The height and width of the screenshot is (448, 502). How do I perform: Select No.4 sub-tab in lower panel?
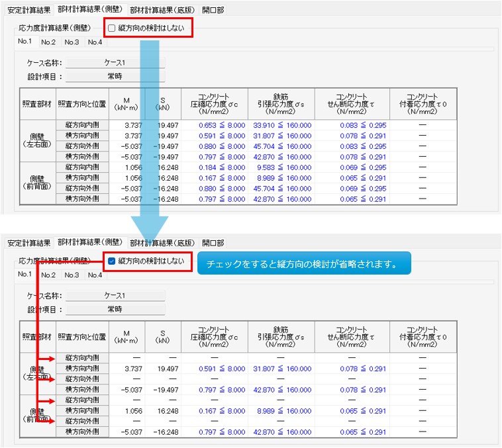pyautogui.click(x=95, y=275)
